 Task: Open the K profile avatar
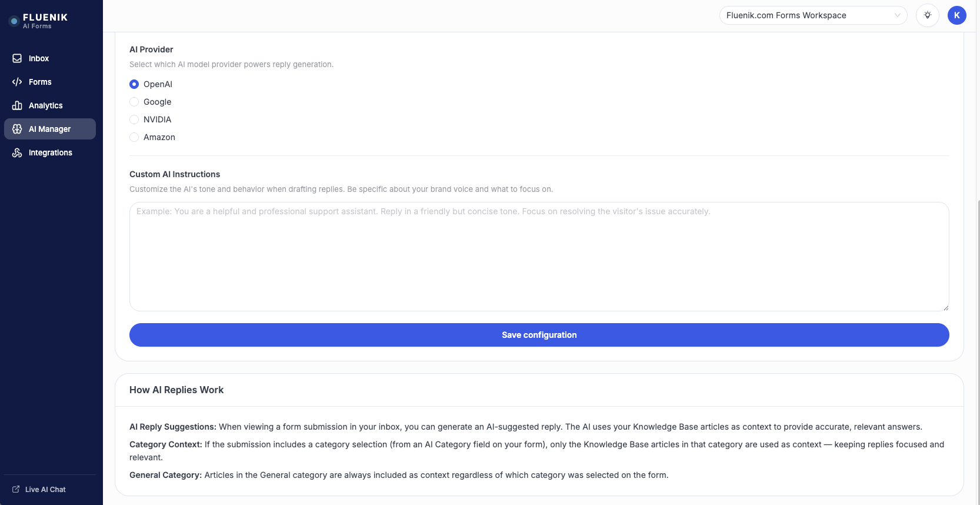(957, 15)
